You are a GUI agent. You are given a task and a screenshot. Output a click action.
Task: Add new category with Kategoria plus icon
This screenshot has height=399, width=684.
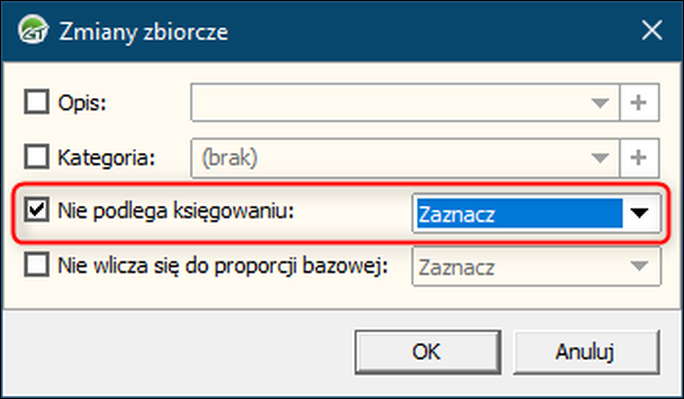(x=639, y=158)
